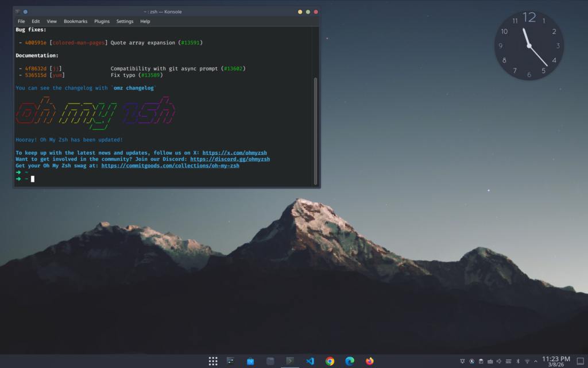Open the File menu in Konsole
This screenshot has height=368, width=588.
[21, 21]
